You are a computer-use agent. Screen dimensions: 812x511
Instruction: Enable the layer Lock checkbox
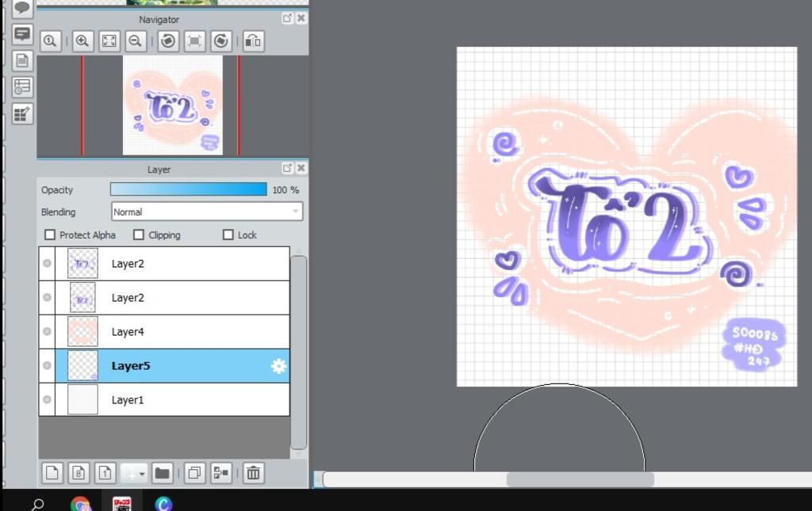228,235
